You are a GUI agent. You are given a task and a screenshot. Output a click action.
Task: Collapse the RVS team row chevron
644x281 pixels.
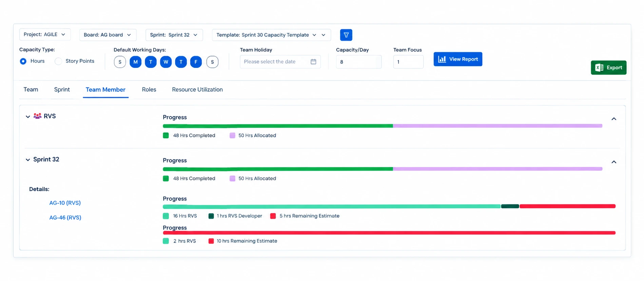point(28,116)
